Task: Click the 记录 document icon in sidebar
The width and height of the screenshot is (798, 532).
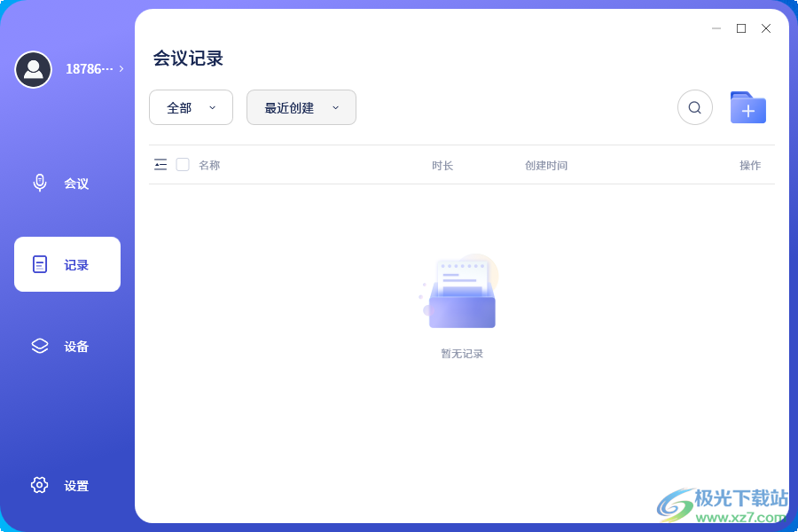Action: pyautogui.click(x=39, y=263)
